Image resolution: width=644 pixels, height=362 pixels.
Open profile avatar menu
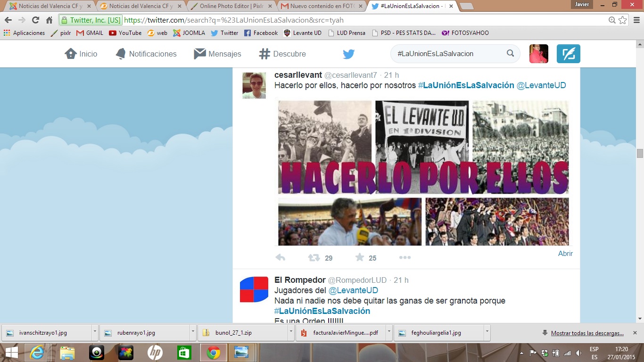539,54
